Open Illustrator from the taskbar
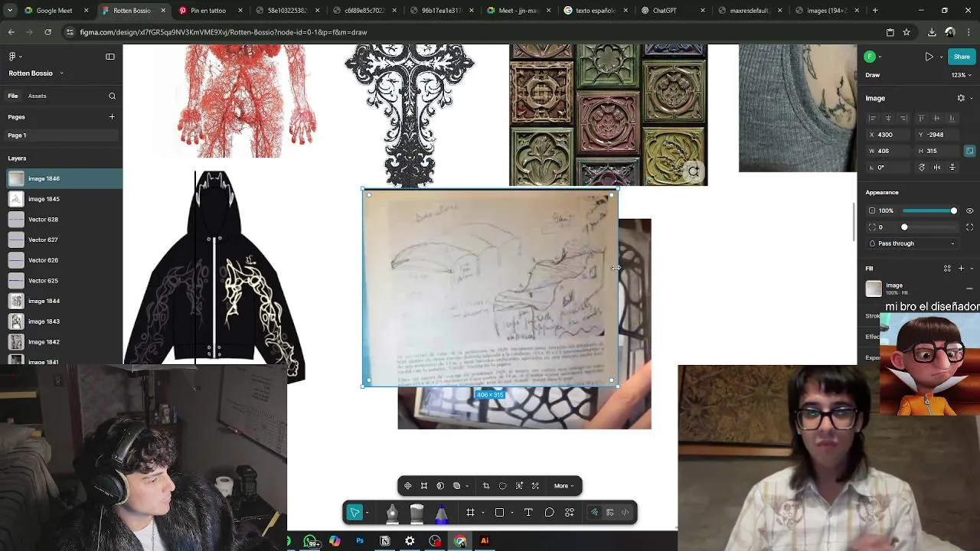The width and height of the screenshot is (980, 551). pos(485,541)
